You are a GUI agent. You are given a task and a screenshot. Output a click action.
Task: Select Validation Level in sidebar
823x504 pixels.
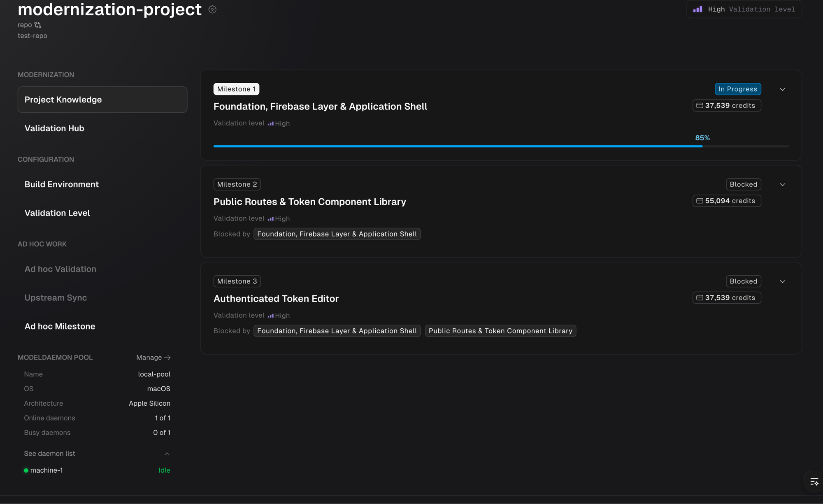point(102,213)
